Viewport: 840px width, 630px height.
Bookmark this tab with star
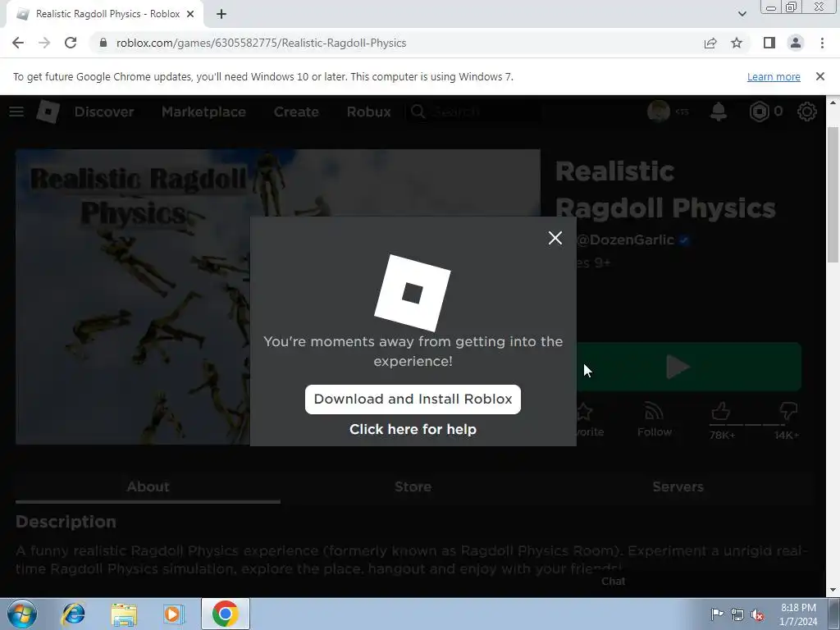[737, 43]
